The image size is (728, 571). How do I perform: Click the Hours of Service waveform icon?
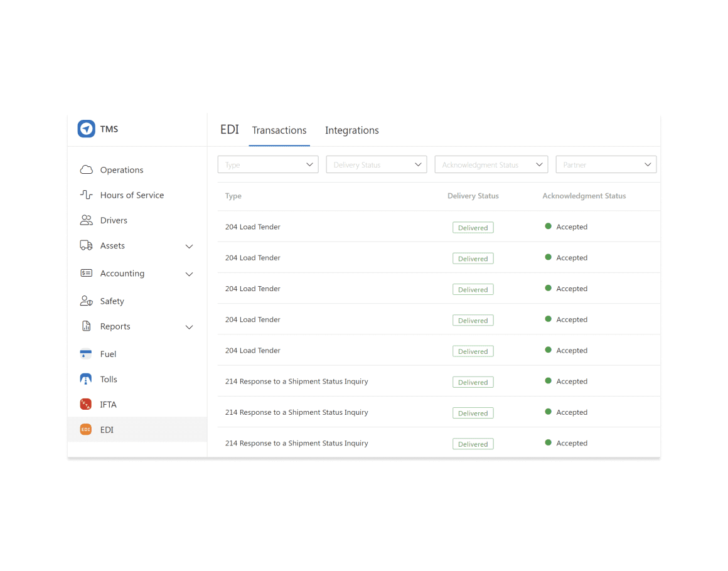click(x=86, y=195)
